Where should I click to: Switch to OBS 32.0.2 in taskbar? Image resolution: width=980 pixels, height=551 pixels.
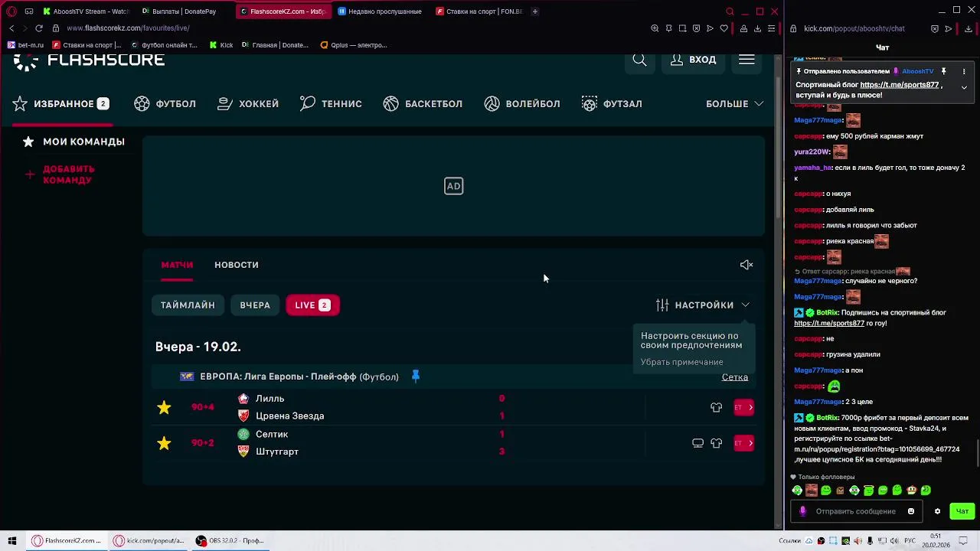tap(230, 540)
